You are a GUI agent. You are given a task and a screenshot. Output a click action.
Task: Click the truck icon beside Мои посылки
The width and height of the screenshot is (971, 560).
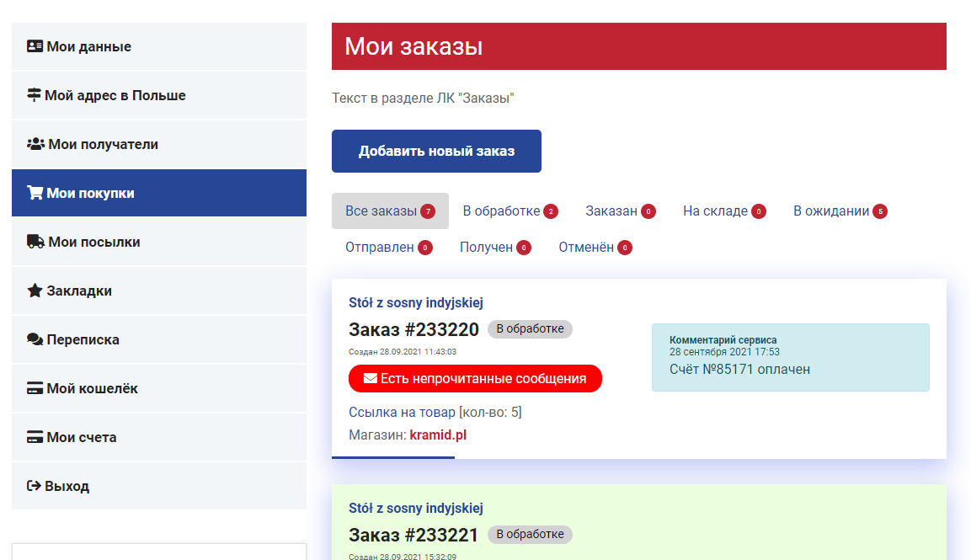(x=35, y=242)
